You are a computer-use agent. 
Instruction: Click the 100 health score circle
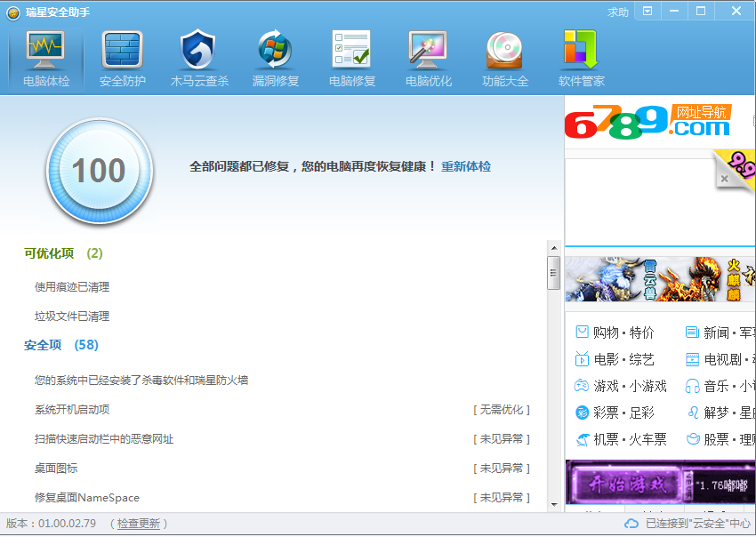100,171
